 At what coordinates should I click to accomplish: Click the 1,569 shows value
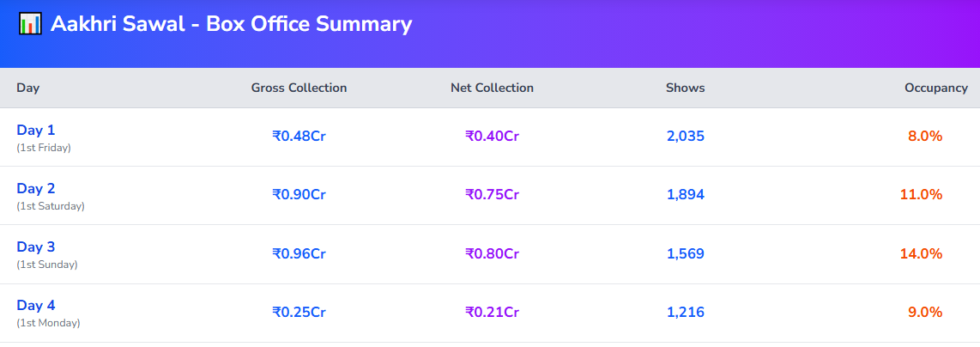tap(686, 254)
